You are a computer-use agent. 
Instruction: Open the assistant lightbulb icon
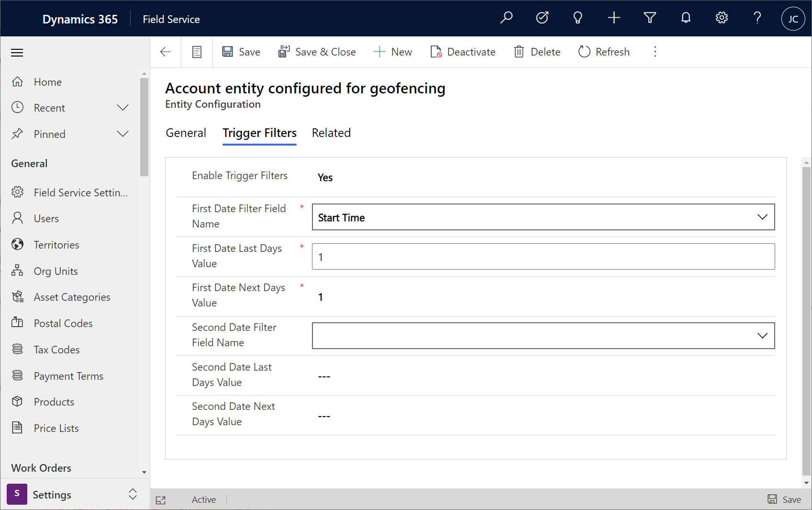click(x=578, y=18)
